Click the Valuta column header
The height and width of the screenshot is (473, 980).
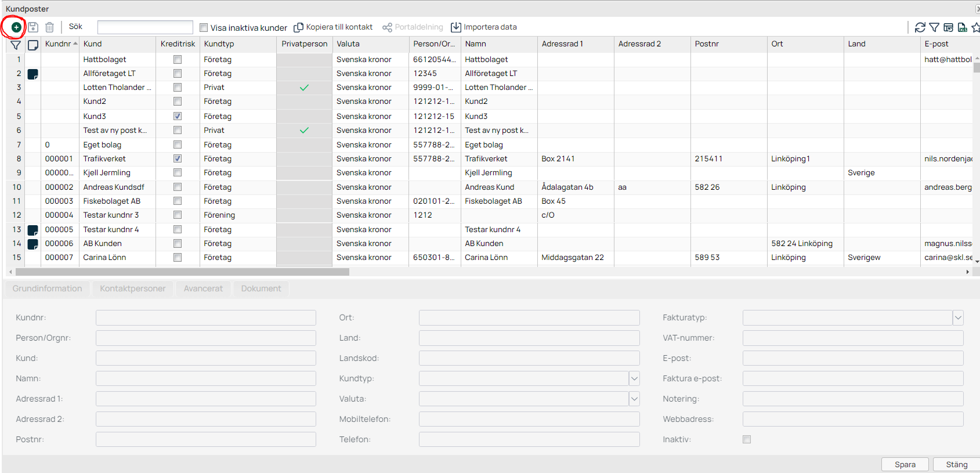[x=370, y=44]
